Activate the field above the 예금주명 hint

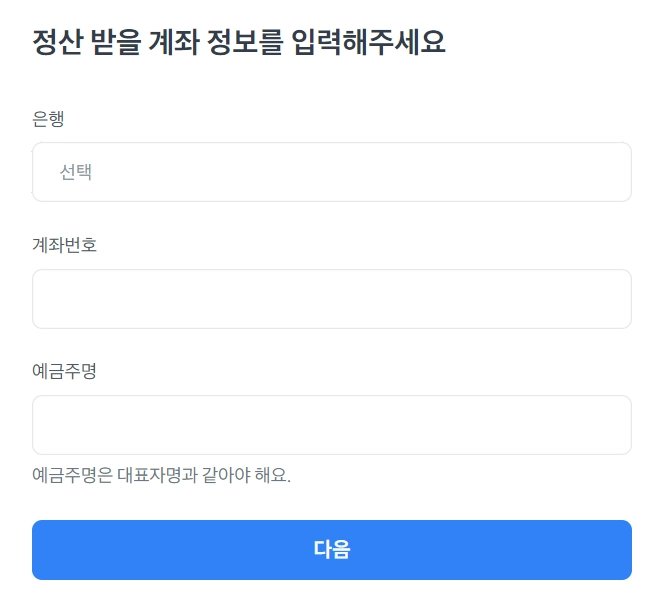[x=331, y=425]
